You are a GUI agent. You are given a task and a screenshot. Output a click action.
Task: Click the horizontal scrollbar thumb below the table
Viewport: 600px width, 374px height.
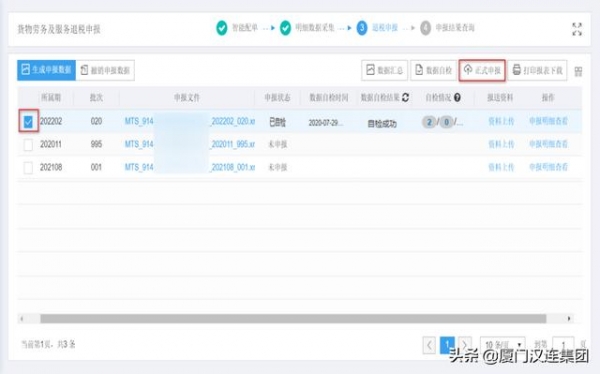(293, 318)
